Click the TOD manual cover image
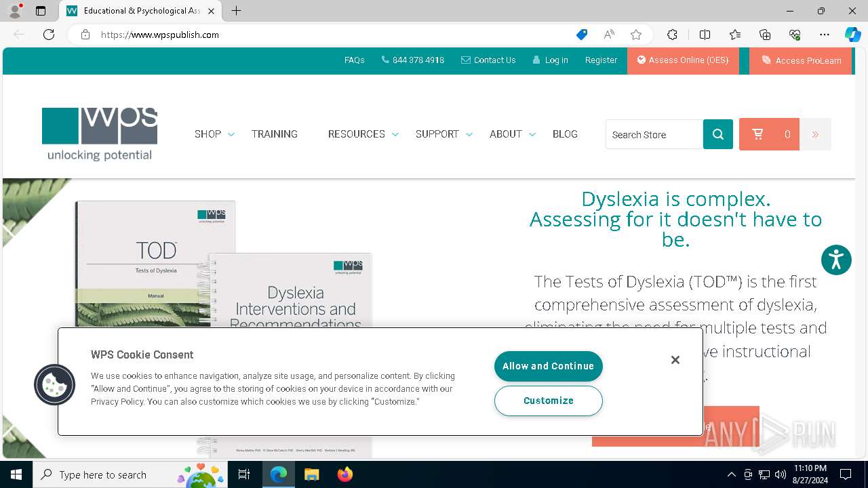 (155, 264)
